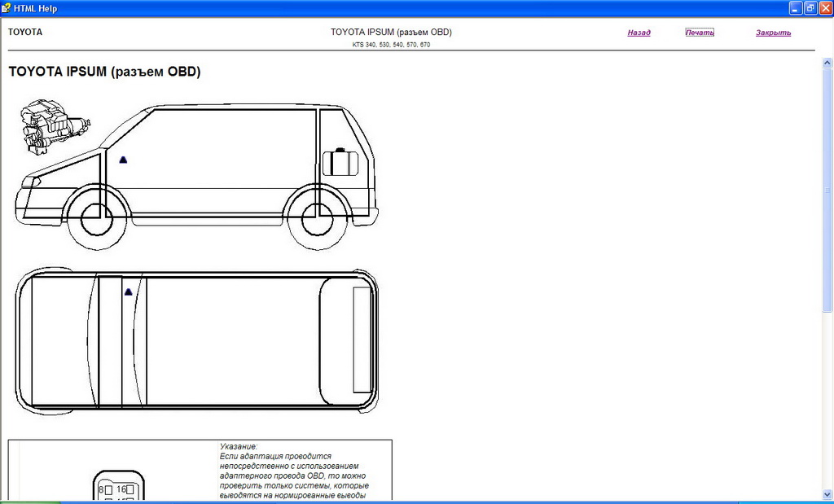Print the page via Печать link
The height and width of the screenshot is (504, 834).
(x=700, y=33)
